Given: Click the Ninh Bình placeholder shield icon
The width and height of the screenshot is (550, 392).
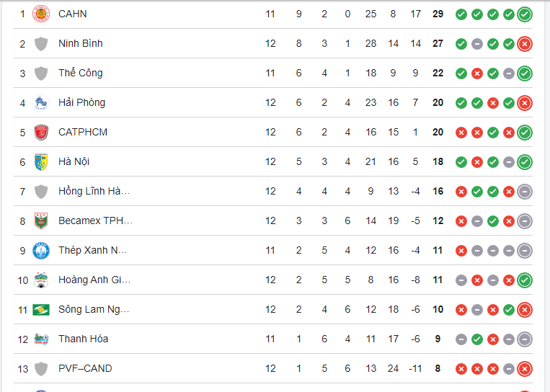Looking at the screenshot, I should point(41,43).
